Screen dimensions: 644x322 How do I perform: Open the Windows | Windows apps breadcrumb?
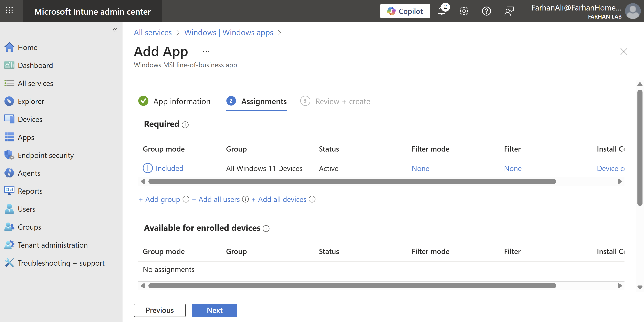pos(229,32)
